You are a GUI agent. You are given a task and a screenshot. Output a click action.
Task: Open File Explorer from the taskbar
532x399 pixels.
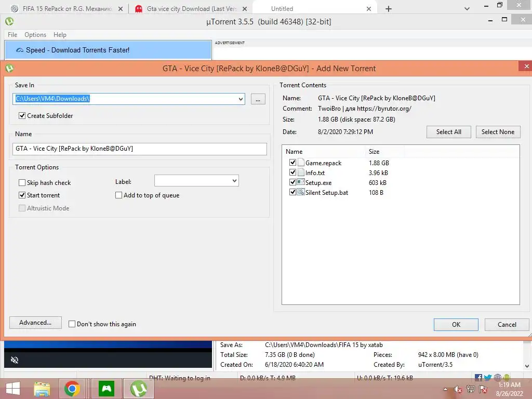[42, 389]
